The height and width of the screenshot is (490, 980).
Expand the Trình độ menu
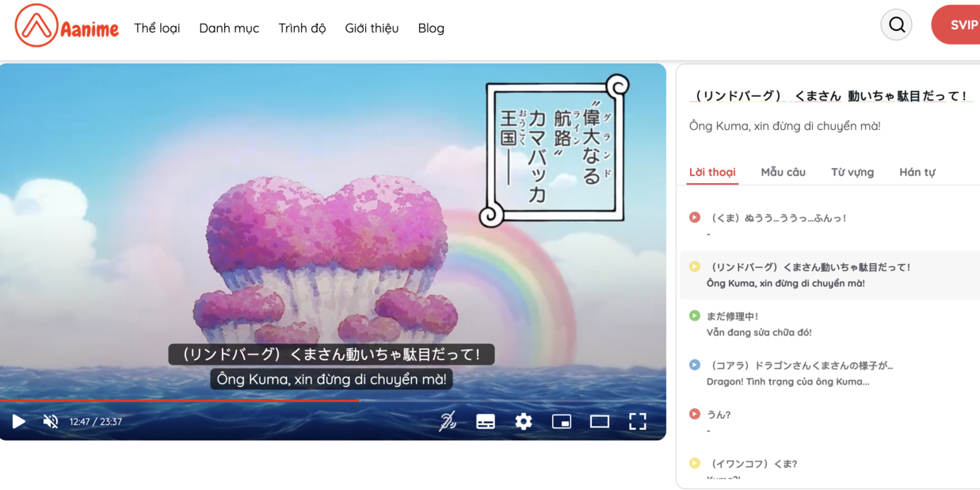302,29
